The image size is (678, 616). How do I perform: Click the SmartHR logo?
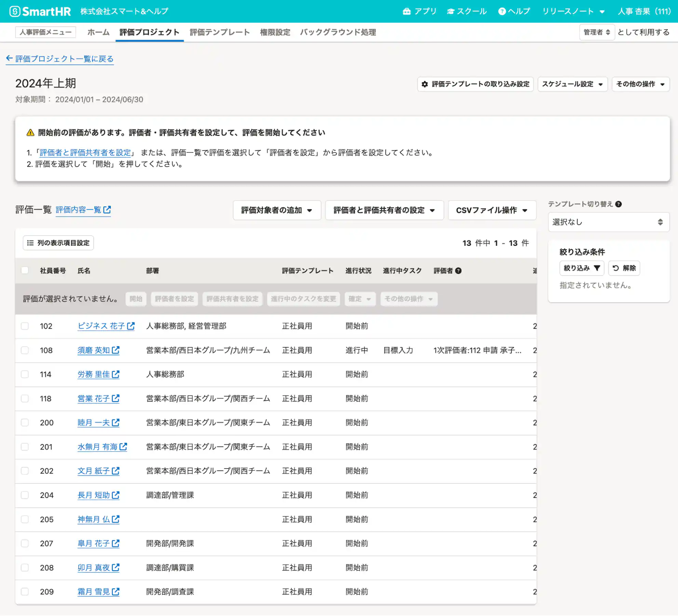tap(40, 11)
